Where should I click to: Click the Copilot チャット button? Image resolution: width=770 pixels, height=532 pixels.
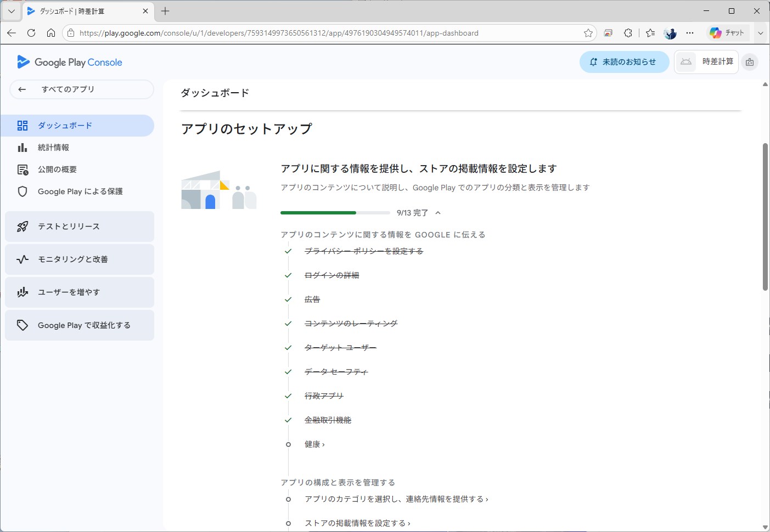[x=727, y=33]
